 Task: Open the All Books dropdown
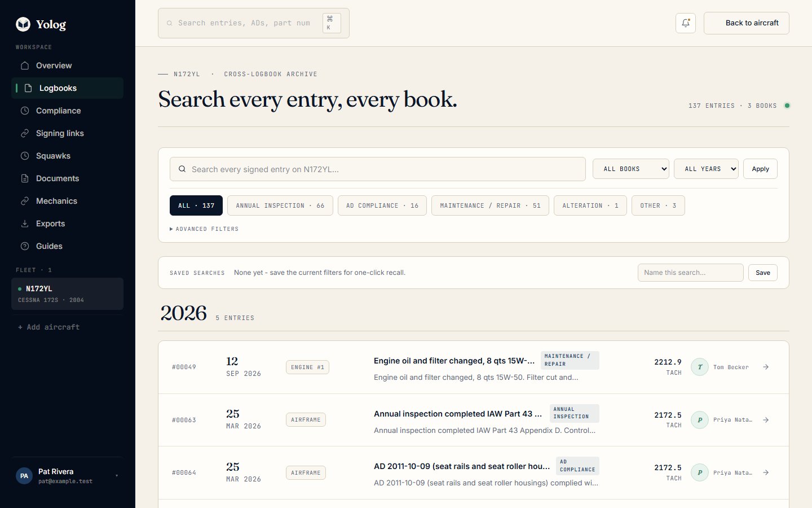pos(631,169)
